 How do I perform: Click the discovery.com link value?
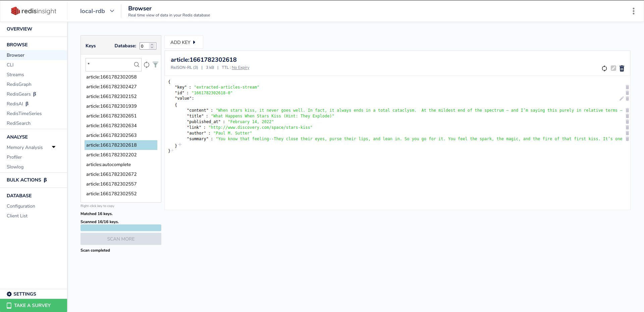click(x=261, y=127)
